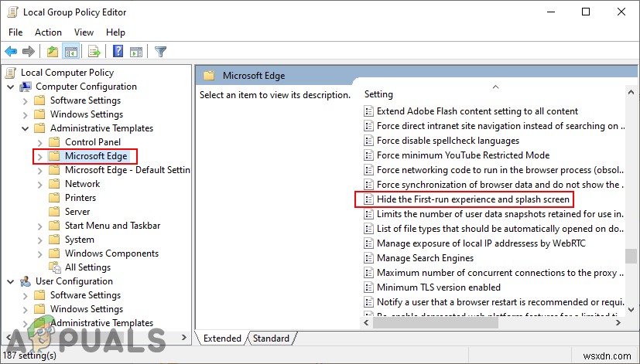The height and width of the screenshot is (364, 640).
Task: Click the Microsoft Edge header folder icon
Action: pos(210,76)
